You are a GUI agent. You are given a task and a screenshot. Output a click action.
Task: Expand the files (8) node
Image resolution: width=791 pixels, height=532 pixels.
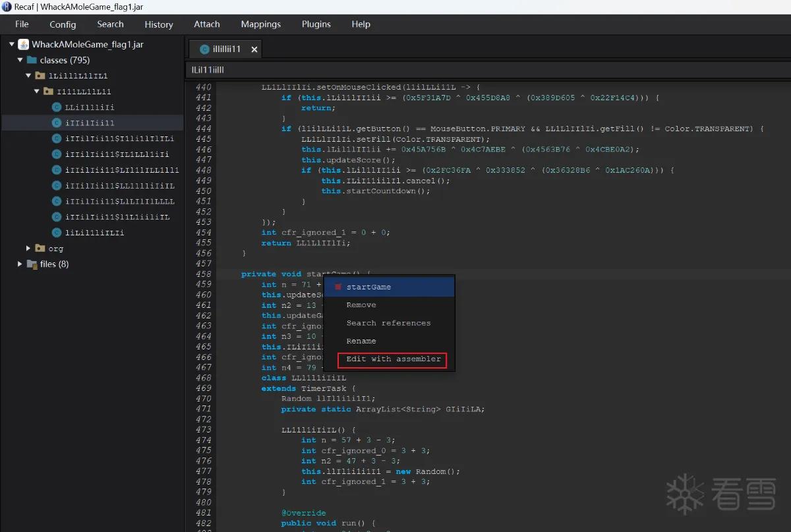(x=20, y=264)
